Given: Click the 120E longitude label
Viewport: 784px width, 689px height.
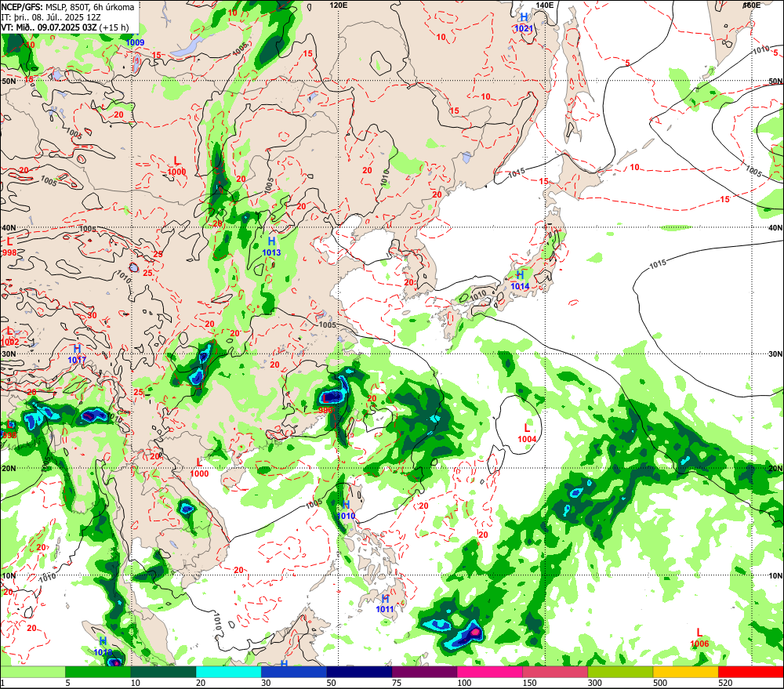Looking at the screenshot, I should [339, 5].
